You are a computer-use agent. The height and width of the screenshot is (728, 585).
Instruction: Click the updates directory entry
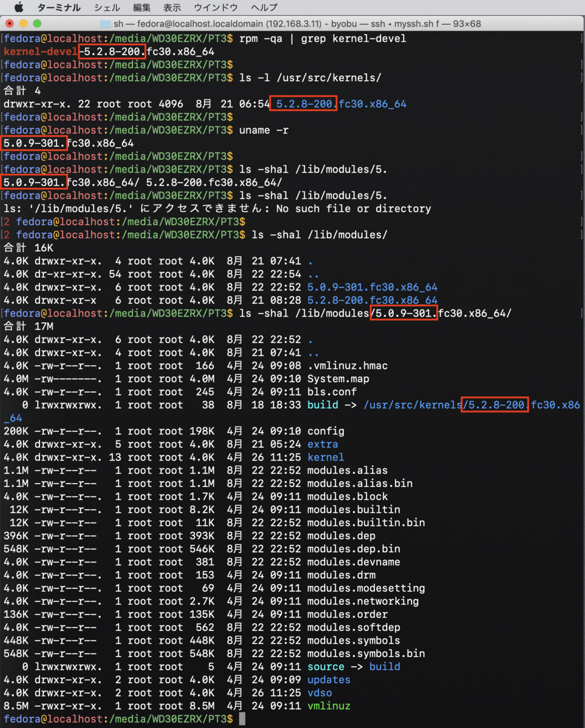point(329,679)
